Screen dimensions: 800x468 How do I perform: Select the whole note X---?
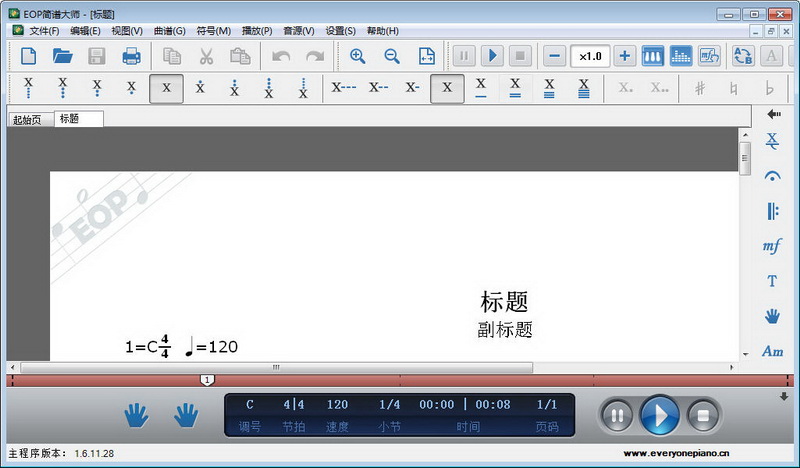click(343, 88)
